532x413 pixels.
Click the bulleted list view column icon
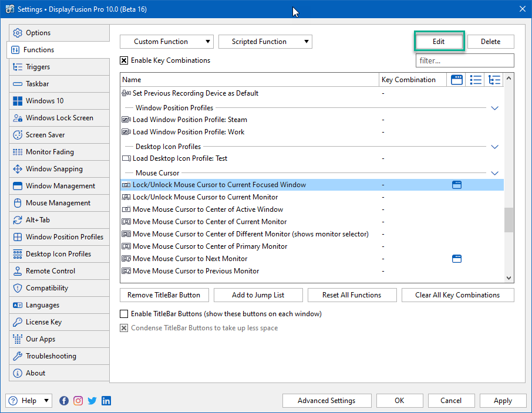476,80
